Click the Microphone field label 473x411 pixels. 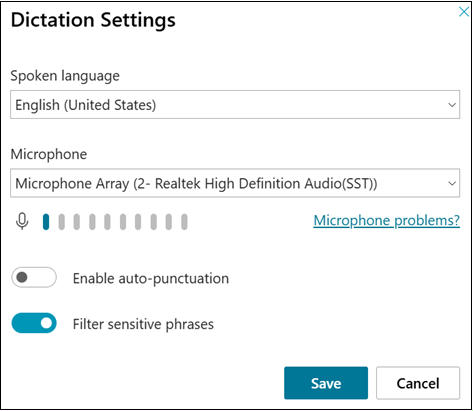49,154
